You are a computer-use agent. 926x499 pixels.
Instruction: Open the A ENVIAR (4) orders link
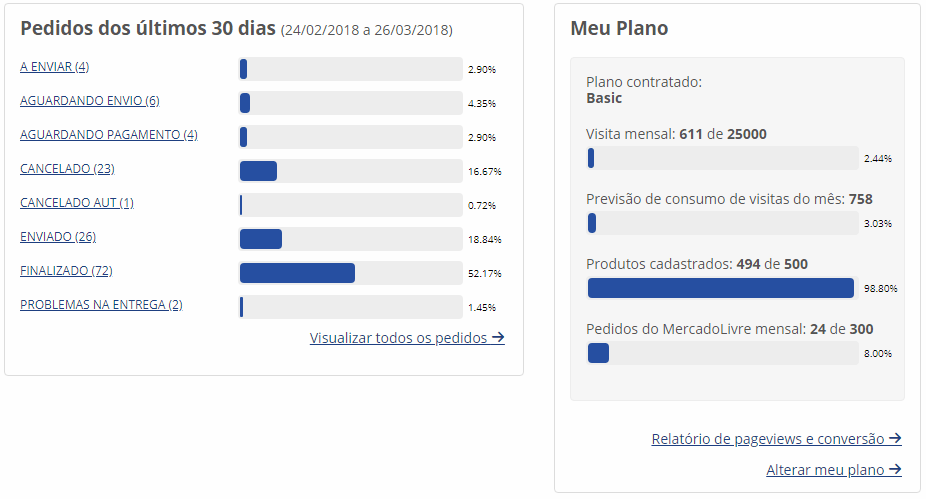(54, 67)
